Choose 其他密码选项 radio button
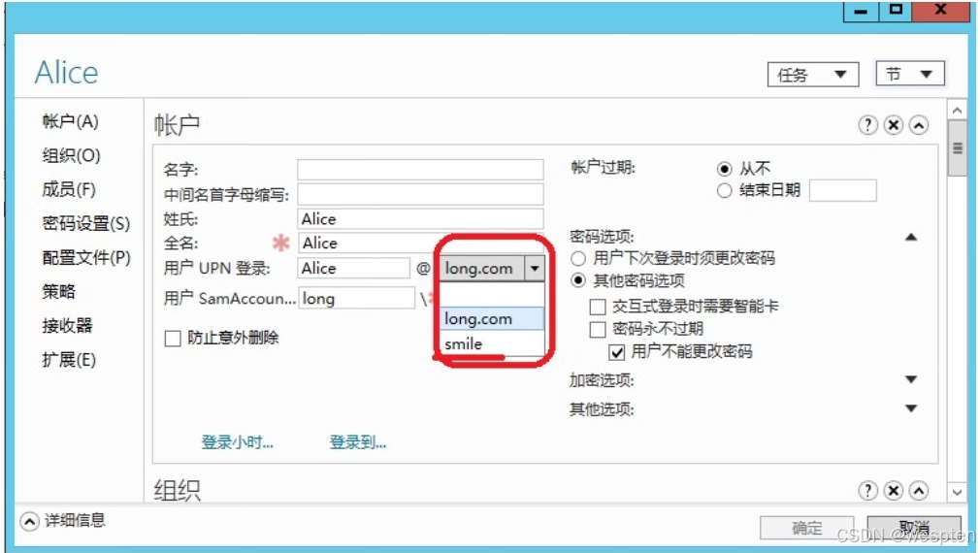980x553 pixels. pyautogui.click(x=578, y=280)
